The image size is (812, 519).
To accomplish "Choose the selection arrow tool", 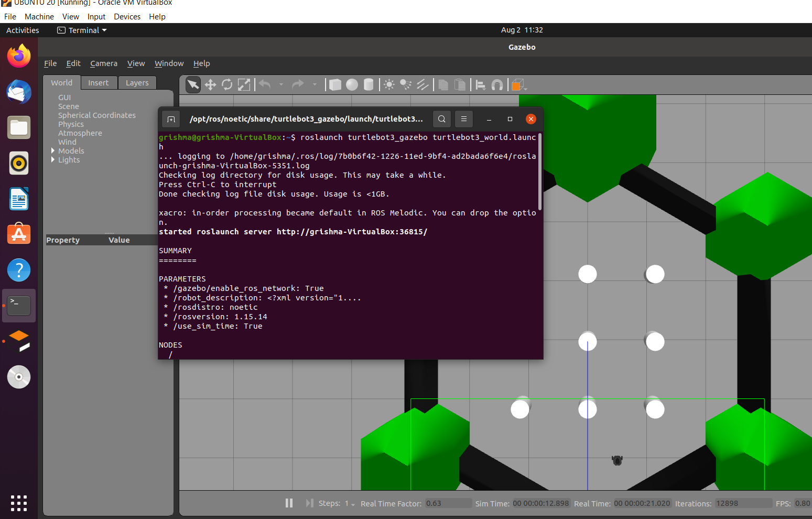I will point(193,84).
